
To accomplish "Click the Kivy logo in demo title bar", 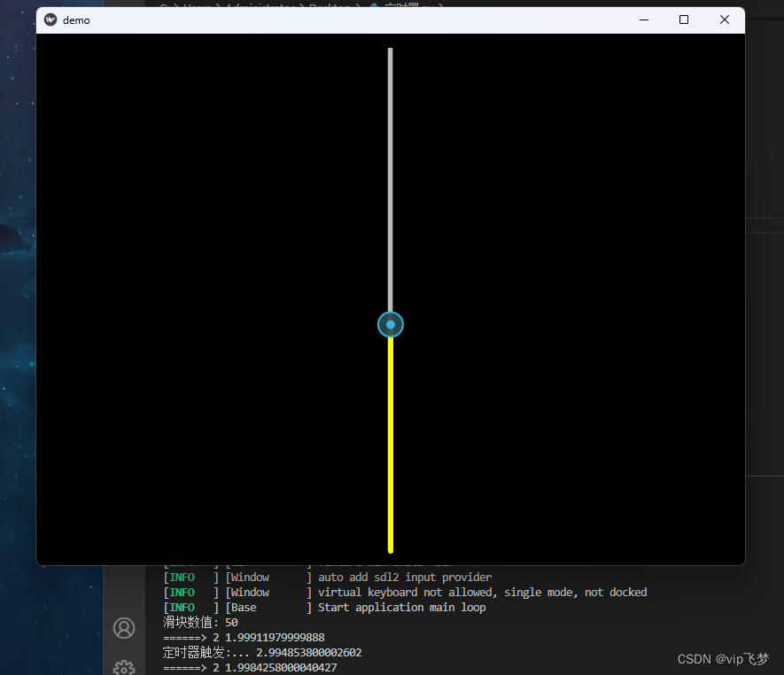I will pos(50,20).
